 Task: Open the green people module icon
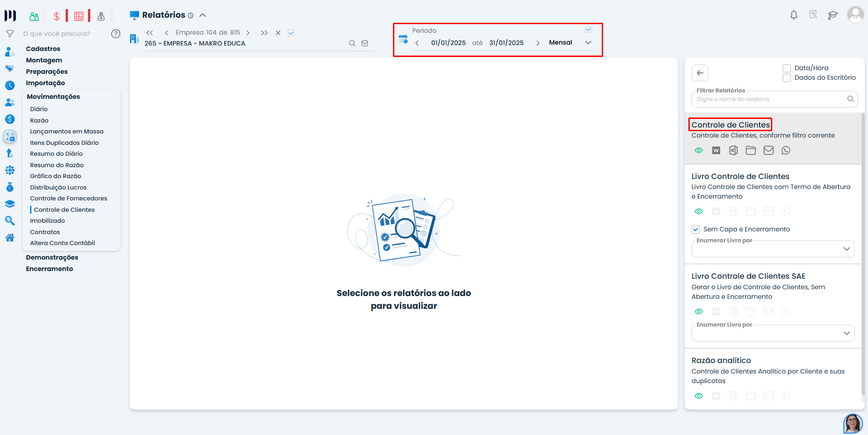coord(34,16)
